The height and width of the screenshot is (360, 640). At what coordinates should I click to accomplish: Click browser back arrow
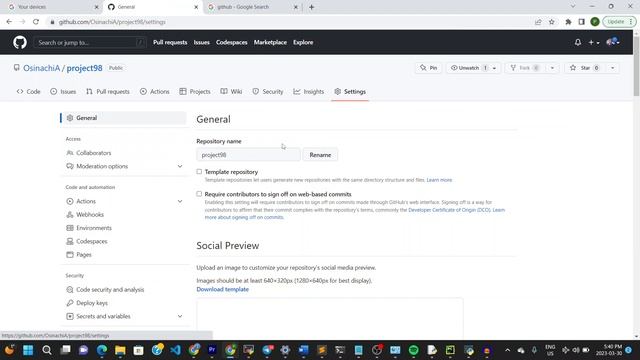tap(9, 22)
